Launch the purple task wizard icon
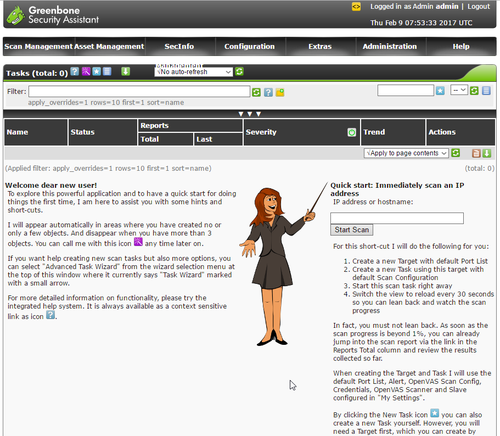This screenshot has height=436, width=500. [x=86, y=71]
